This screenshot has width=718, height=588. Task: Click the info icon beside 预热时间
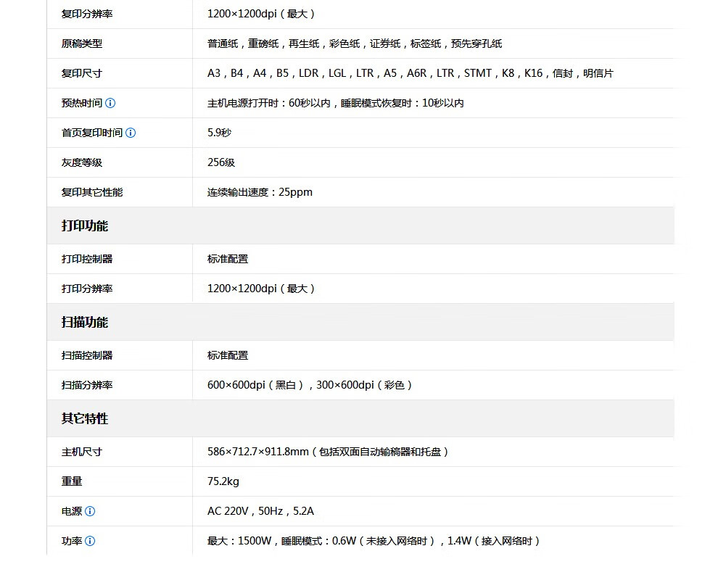click(x=110, y=103)
